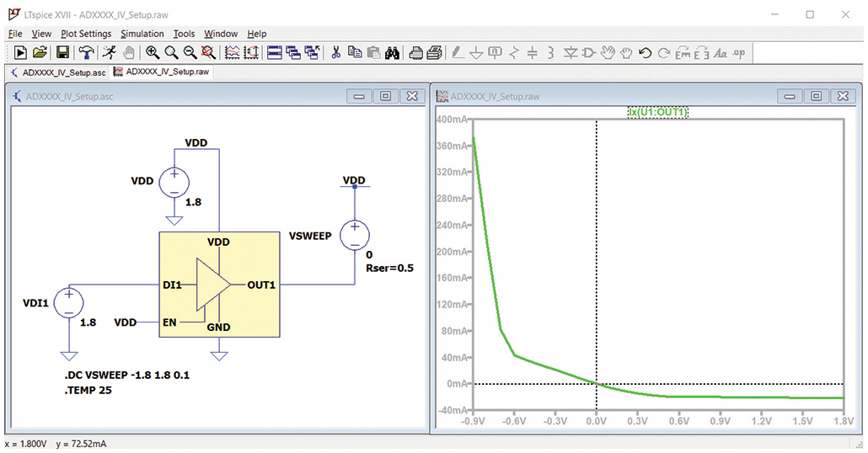
Task: Open the Tools menu
Action: pyautogui.click(x=184, y=34)
